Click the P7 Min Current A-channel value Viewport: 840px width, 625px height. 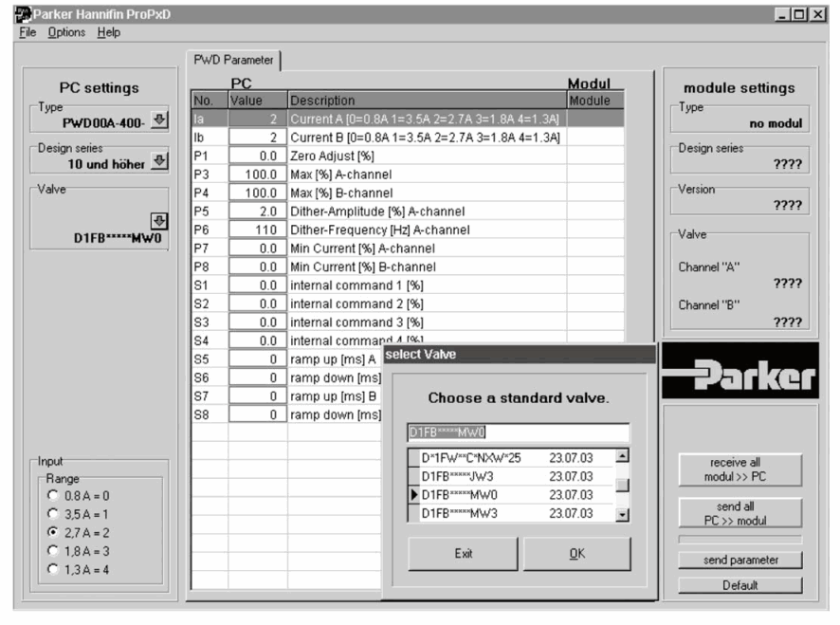coord(257,248)
